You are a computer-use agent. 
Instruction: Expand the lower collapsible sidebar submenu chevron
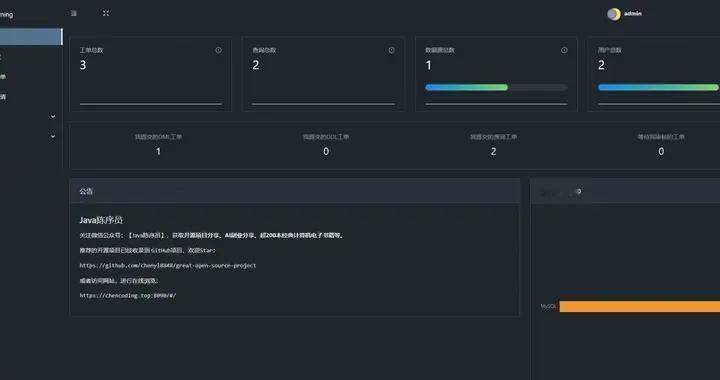tap(53, 136)
